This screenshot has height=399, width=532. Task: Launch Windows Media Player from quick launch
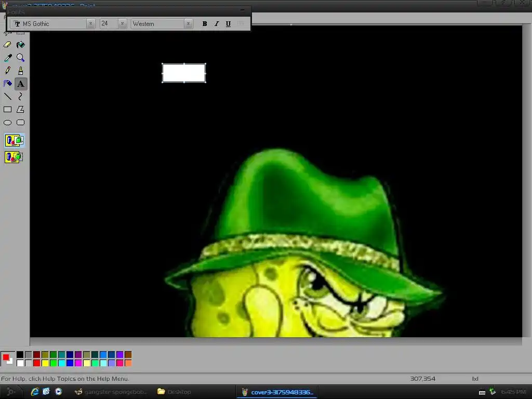tap(58, 392)
